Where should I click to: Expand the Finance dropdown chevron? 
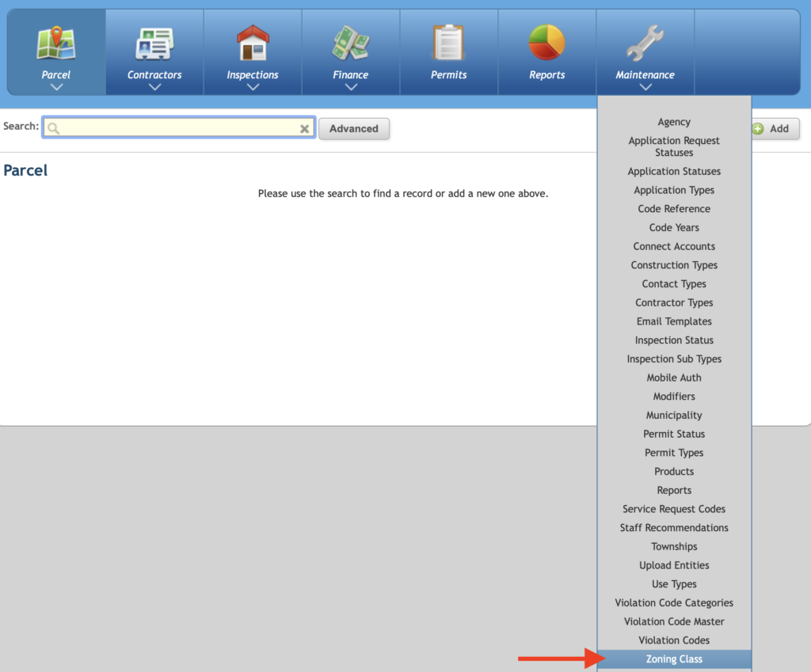[x=351, y=87]
